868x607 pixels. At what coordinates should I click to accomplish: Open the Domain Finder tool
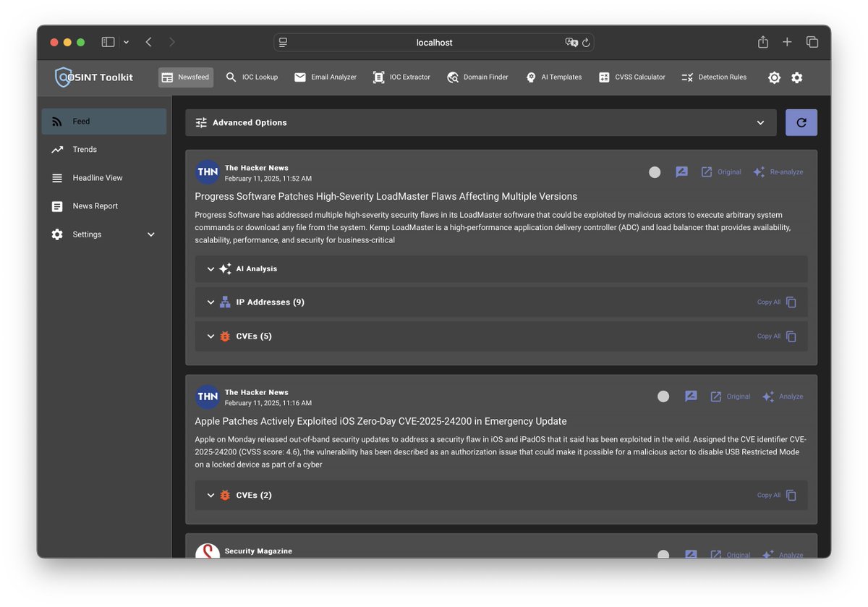coord(477,77)
